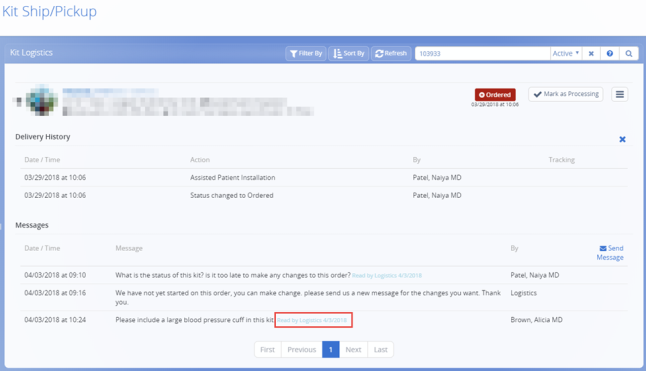Viewport: 646px width, 371px height.
Task: Click the red Ordered status badge
Action: coord(495,95)
